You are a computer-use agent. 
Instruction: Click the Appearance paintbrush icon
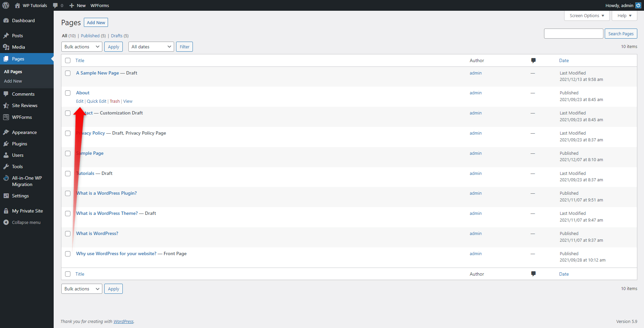click(x=6, y=132)
